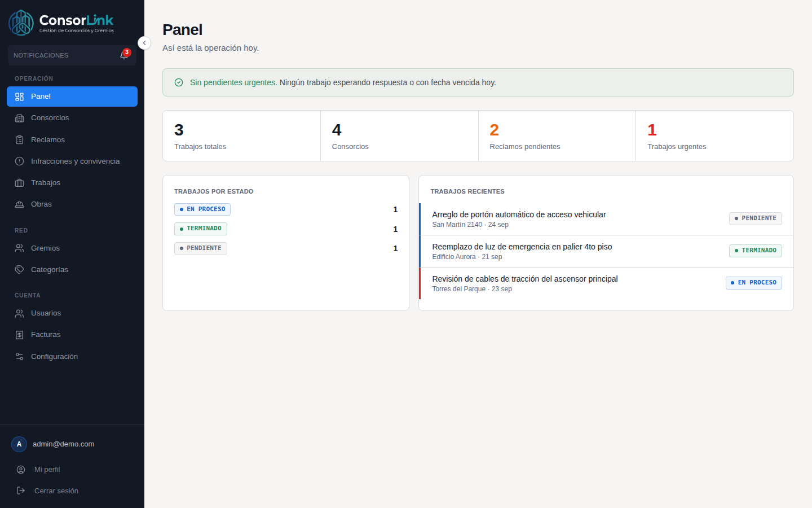Click the TERMINADO badge under Trabajos por estado
812x508 pixels.
coord(201,229)
